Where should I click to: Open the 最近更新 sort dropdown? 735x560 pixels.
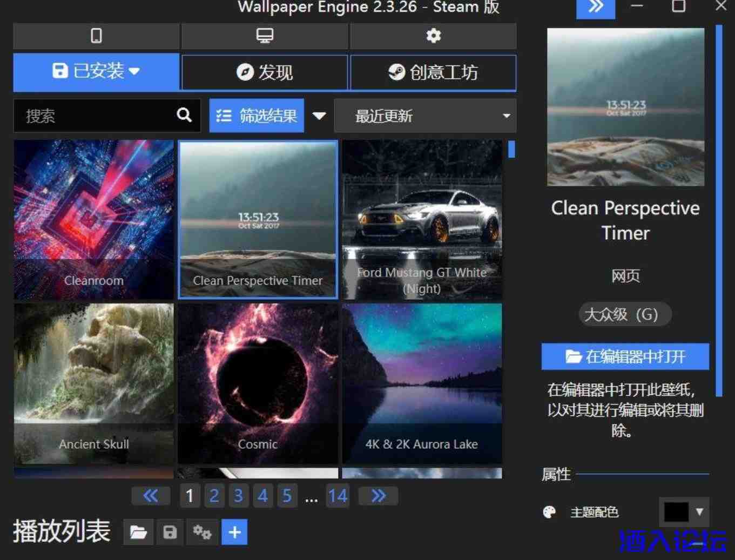pyautogui.click(x=425, y=116)
